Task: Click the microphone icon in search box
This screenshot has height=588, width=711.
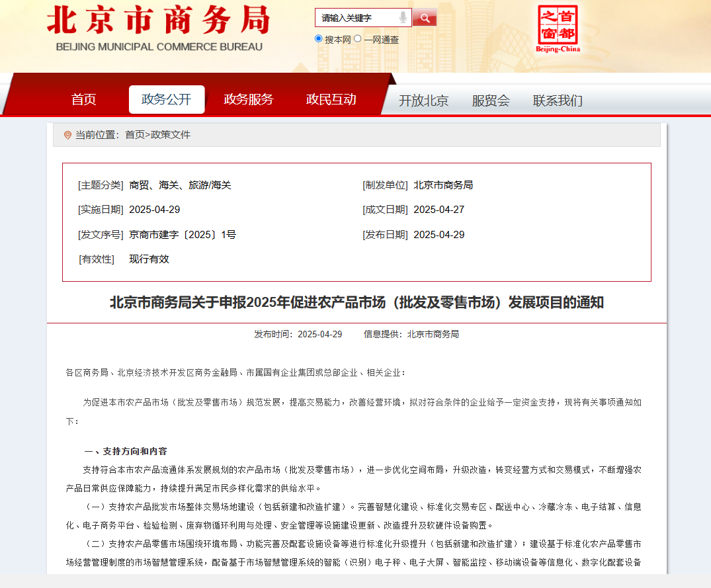Action: (403, 18)
